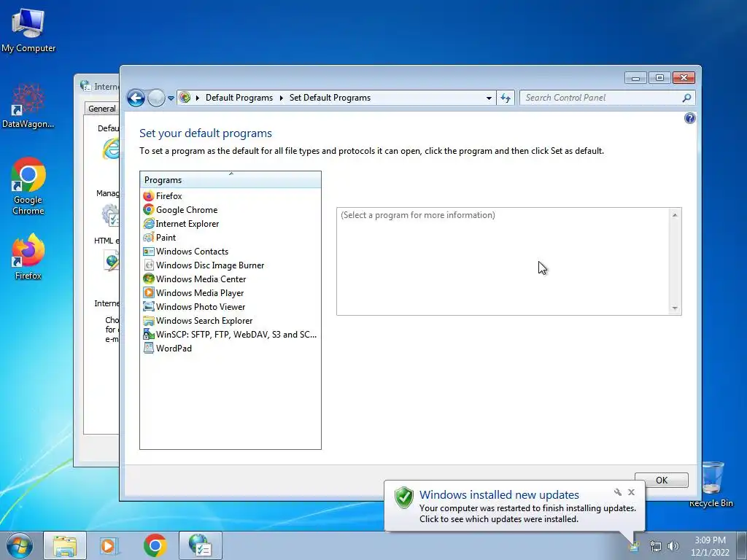Select Google Chrome icon in Programs list
This screenshot has width=747, height=560.
coord(149,209)
